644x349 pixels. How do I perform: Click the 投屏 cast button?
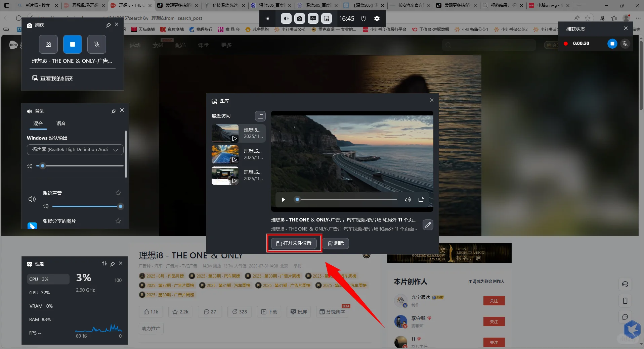[299, 312]
